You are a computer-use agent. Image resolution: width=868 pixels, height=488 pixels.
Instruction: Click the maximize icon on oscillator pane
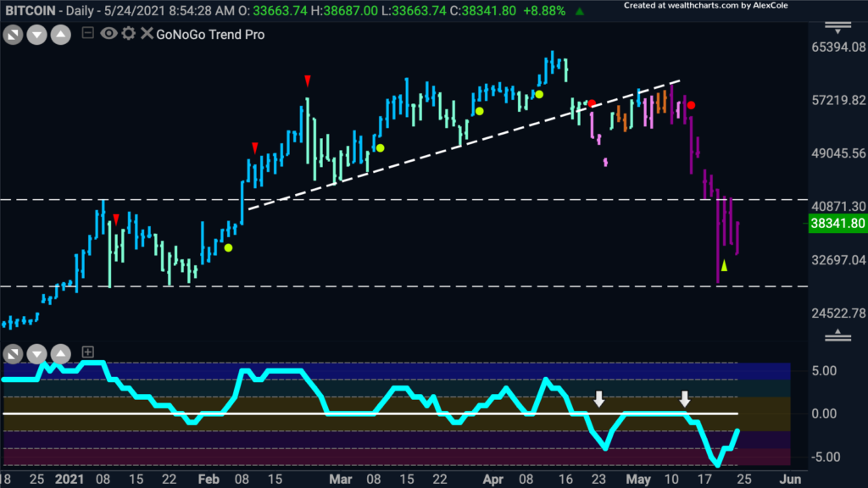(x=14, y=352)
